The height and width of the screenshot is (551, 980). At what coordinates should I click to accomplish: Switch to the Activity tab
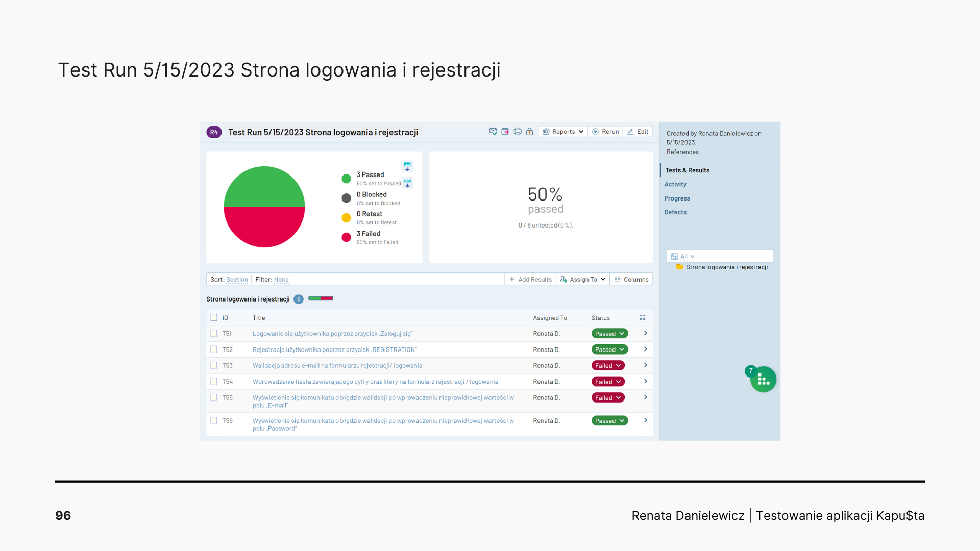point(675,184)
